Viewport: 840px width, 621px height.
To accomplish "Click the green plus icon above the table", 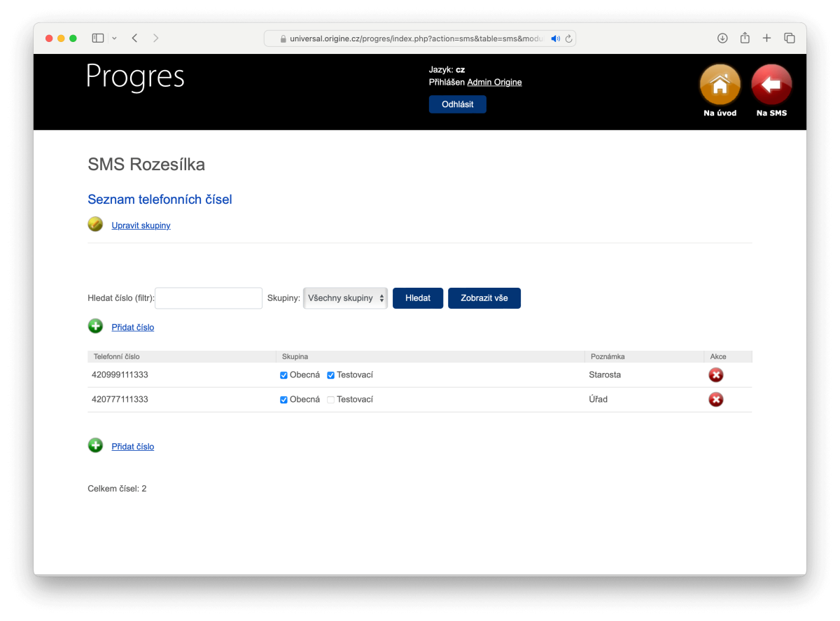I will click(x=95, y=326).
